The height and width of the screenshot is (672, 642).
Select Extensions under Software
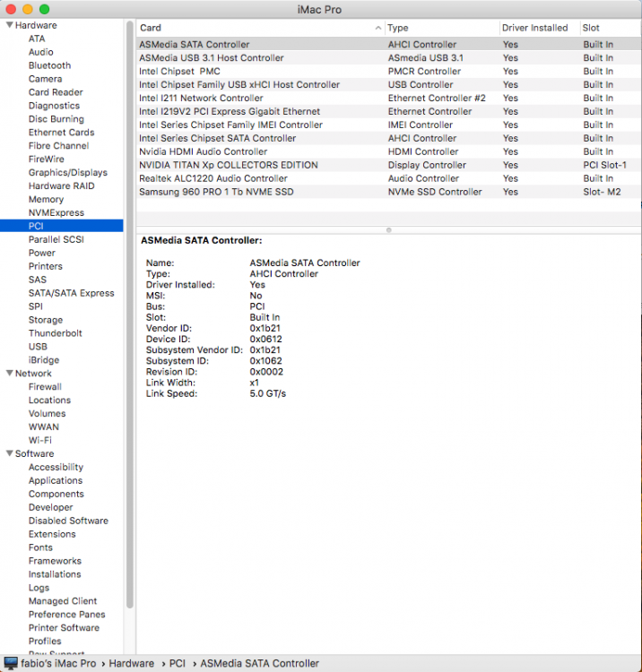click(52, 534)
